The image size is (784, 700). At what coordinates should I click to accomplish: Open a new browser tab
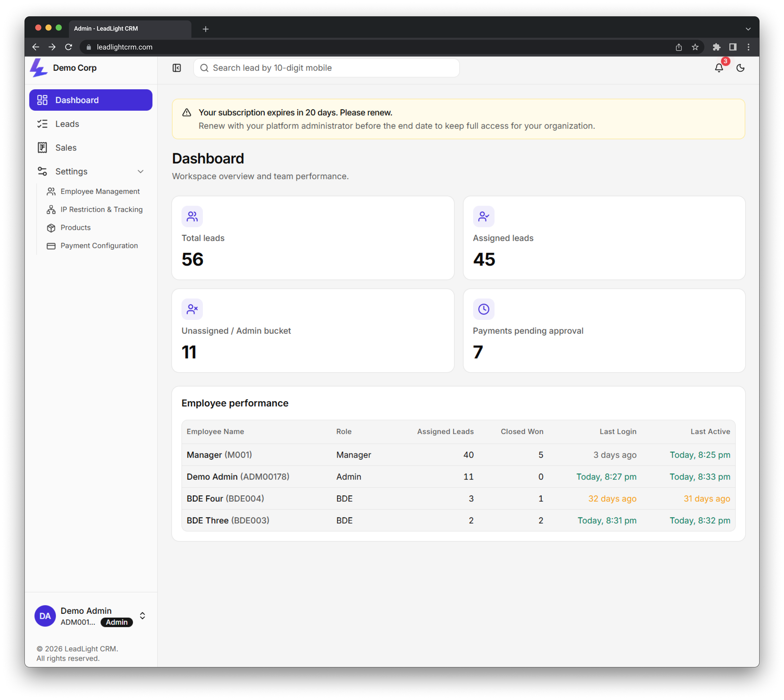(x=205, y=29)
